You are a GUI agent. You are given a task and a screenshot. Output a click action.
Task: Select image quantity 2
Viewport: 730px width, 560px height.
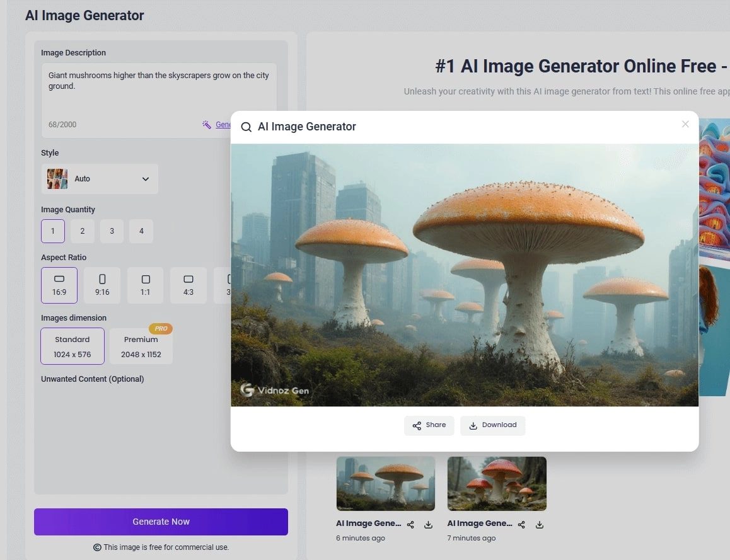pos(82,231)
